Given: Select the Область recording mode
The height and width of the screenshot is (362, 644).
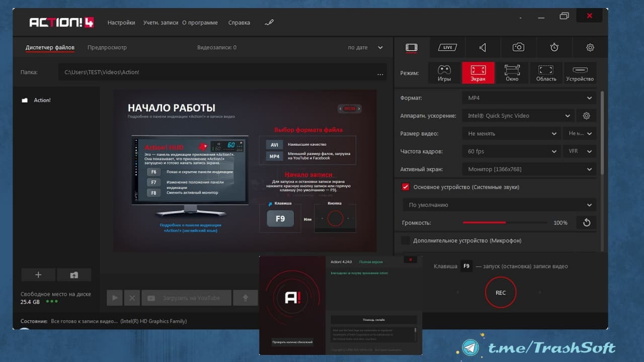Looking at the screenshot, I should coord(546,73).
